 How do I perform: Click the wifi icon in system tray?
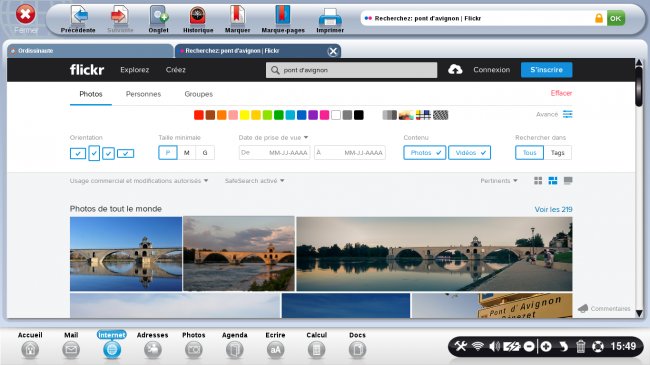[x=478, y=346]
